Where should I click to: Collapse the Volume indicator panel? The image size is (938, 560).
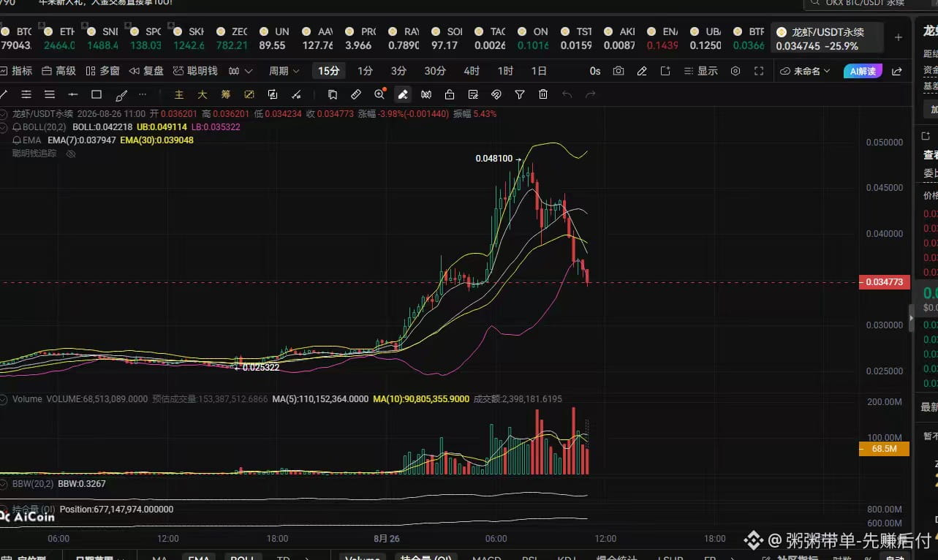click(4, 399)
